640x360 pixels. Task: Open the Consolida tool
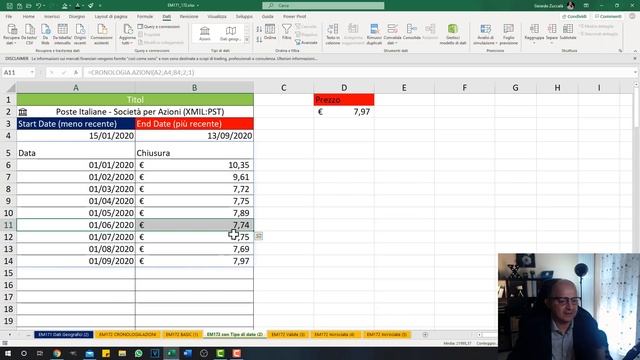tap(411, 32)
